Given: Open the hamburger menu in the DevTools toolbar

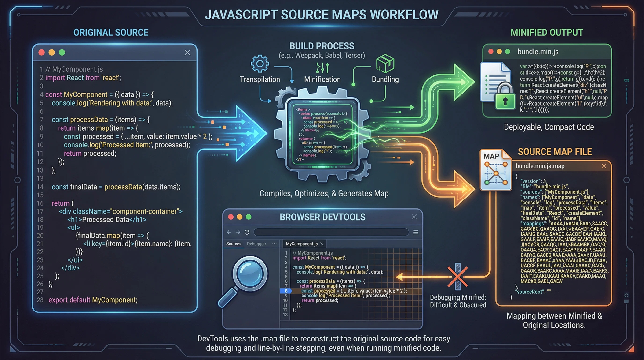Looking at the screenshot, I should pyautogui.click(x=416, y=232).
